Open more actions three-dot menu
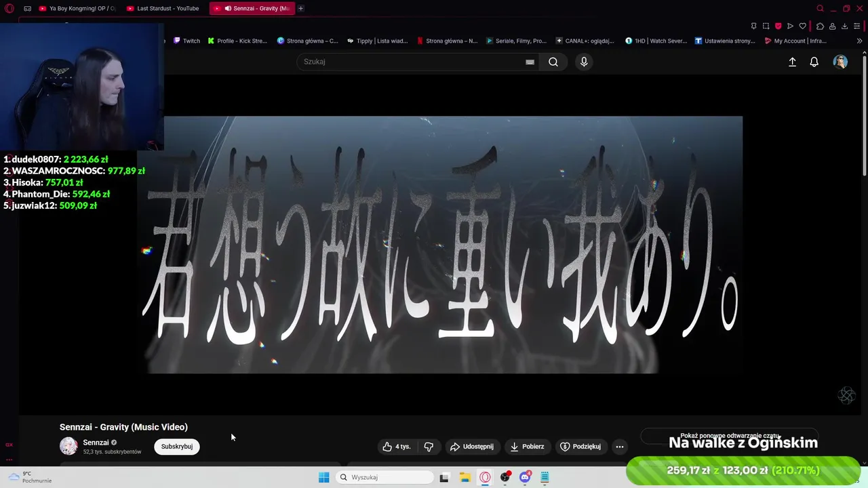 coord(620,446)
